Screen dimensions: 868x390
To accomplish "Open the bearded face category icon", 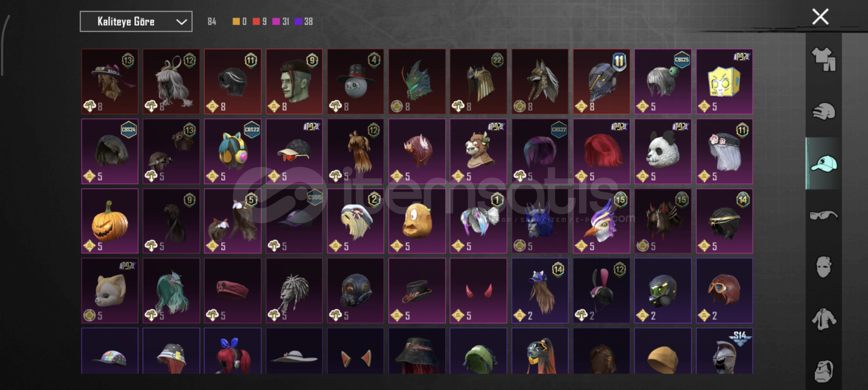I will pos(824,371).
